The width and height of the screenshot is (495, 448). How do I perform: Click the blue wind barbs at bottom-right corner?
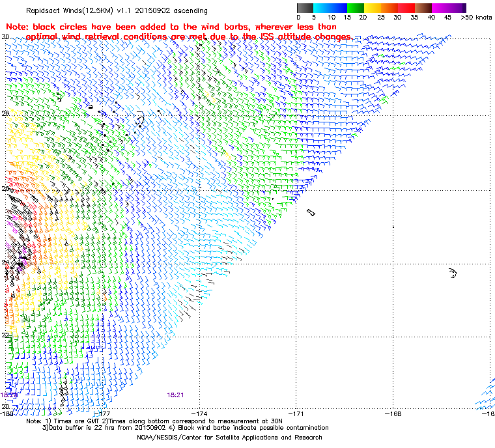[486, 394]
